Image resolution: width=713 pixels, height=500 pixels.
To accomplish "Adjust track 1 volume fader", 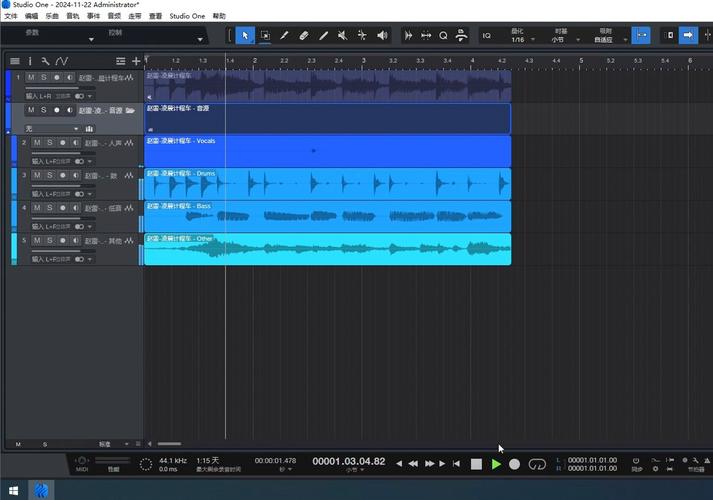I will [x=60, y=88].
